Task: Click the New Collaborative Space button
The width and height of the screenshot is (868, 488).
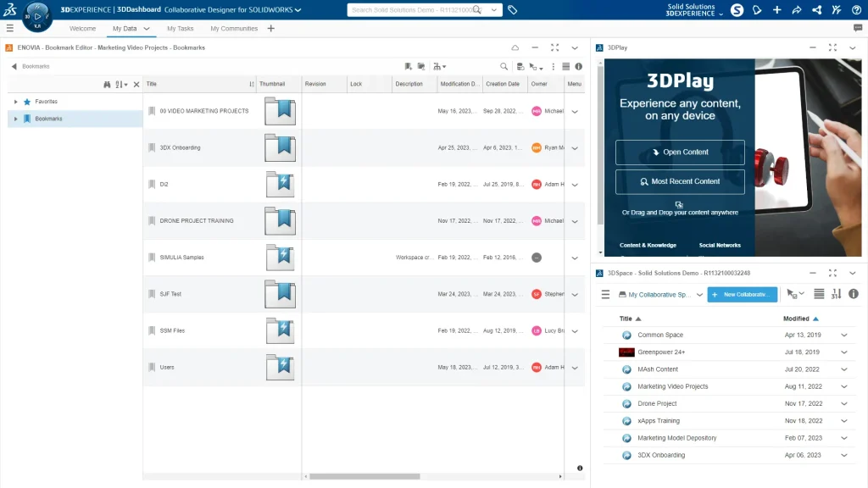Action: [x=742, y=294]
